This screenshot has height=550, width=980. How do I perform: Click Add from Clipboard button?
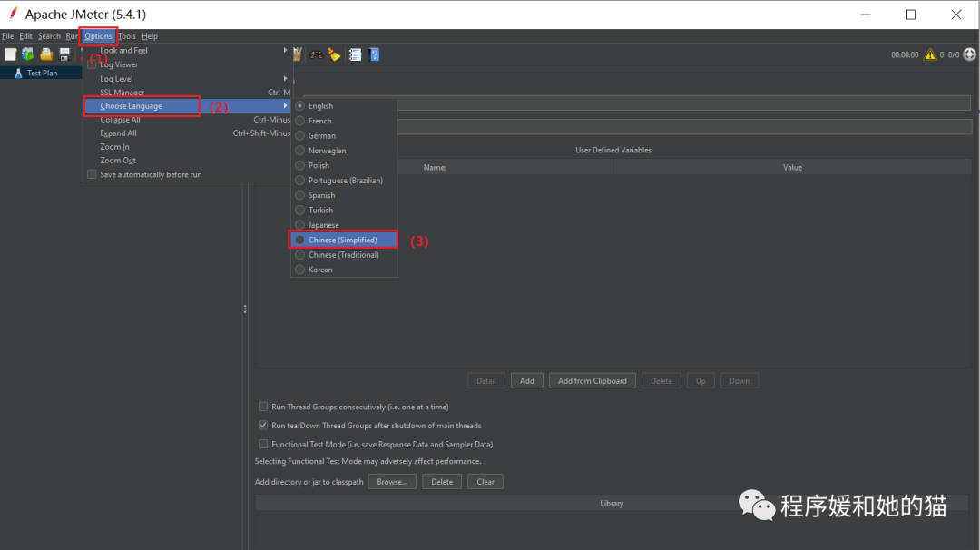tap(592, 380)
